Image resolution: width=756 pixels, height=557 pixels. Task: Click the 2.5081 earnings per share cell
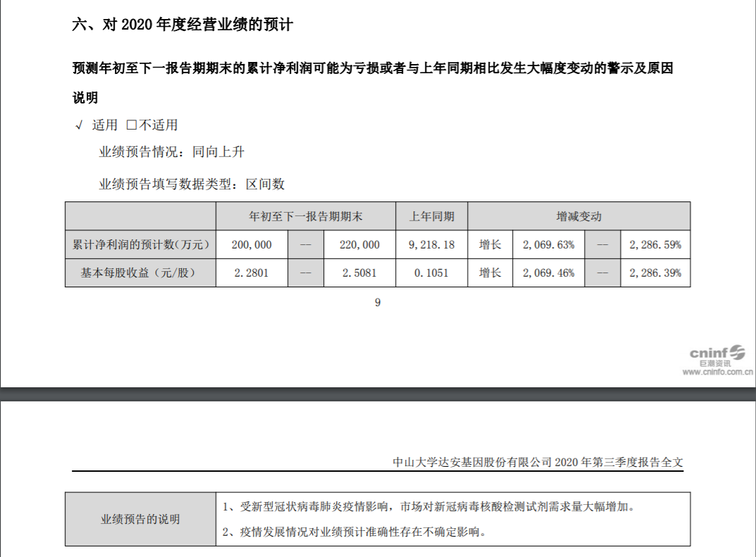(x=359, y=273)
